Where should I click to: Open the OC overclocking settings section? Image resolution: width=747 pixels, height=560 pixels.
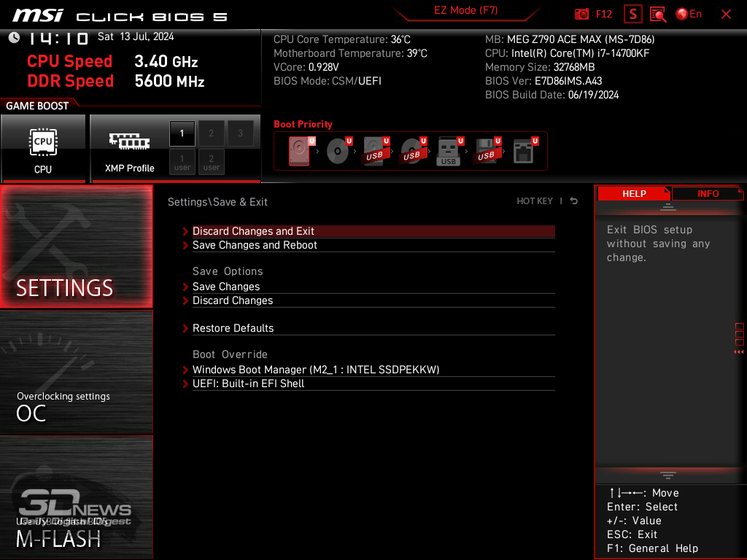coord(76,372)
